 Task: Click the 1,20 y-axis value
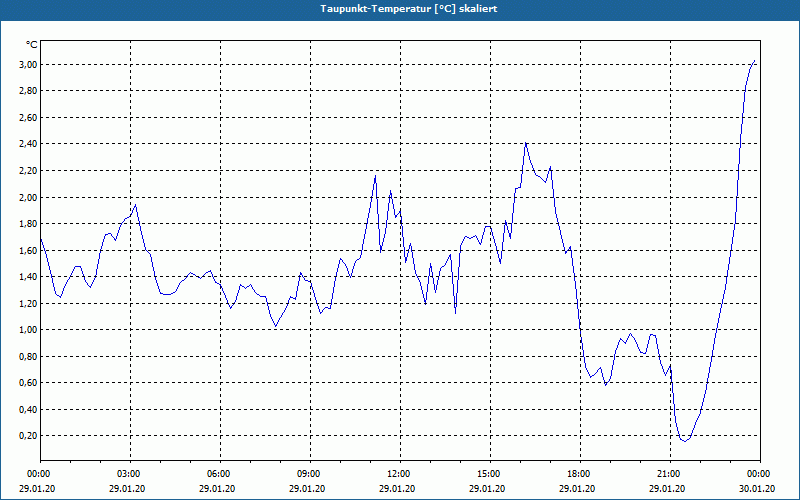28,303
